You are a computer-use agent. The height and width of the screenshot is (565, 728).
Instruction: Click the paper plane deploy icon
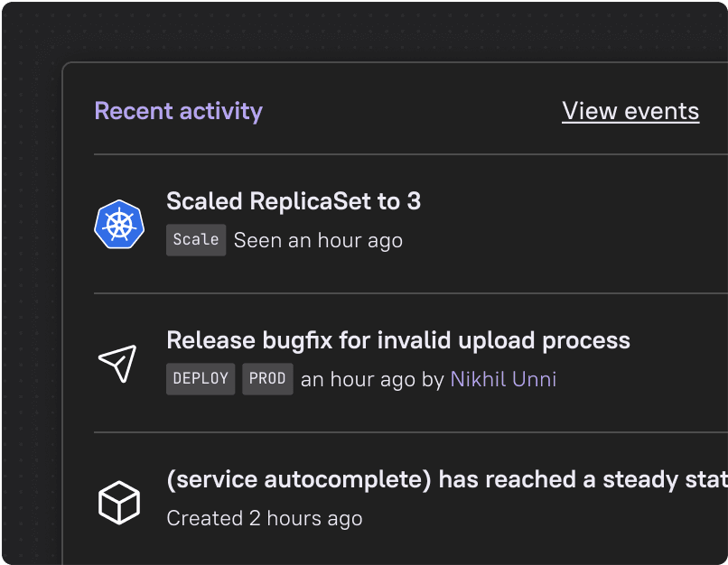pos(118,363)
